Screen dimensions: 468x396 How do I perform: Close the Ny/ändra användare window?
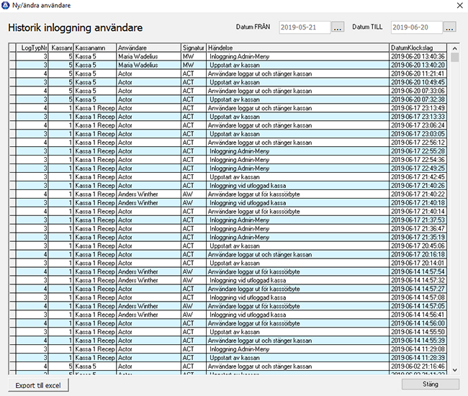pyautogui.click(x=460, y=5)
